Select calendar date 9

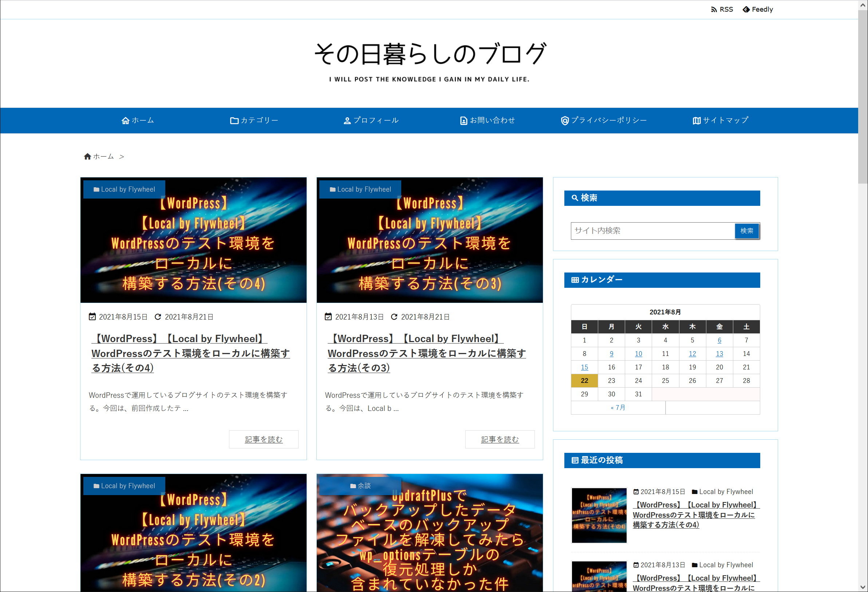[611, 353]
